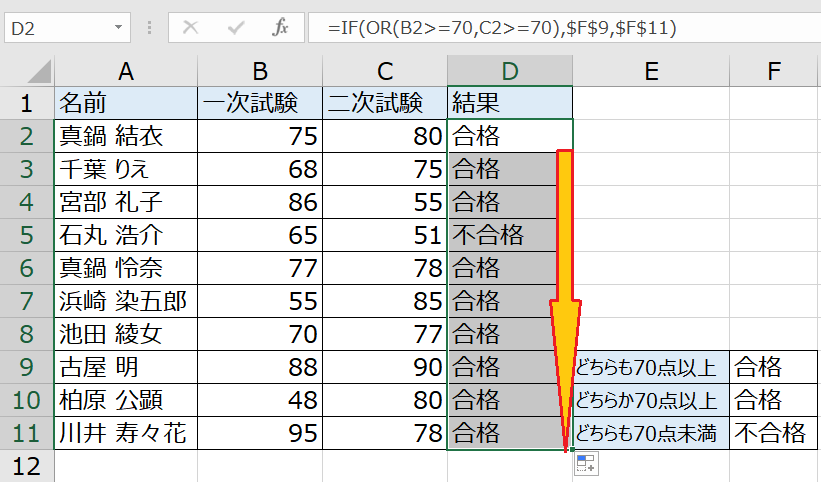This screenshot has height=482, width=821.
Task: Open the Auto Fill Options button
Action: (586, 464)
